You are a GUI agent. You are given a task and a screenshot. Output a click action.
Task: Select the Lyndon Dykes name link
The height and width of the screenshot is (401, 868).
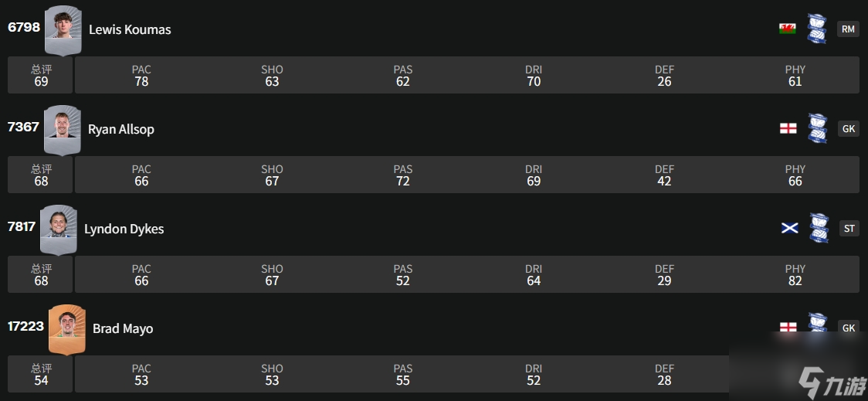(124, 229)
